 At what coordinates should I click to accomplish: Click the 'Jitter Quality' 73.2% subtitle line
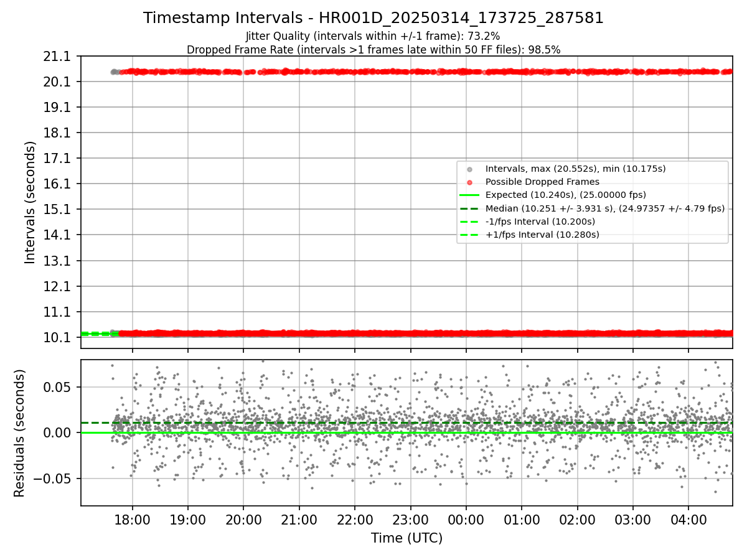pos(373,37)
